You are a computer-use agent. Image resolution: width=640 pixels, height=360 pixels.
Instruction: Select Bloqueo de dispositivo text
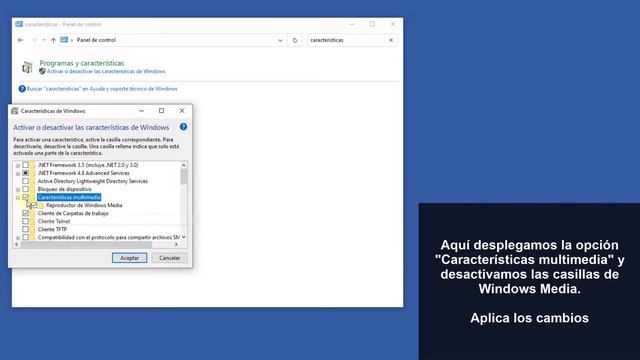click(64, 189)
